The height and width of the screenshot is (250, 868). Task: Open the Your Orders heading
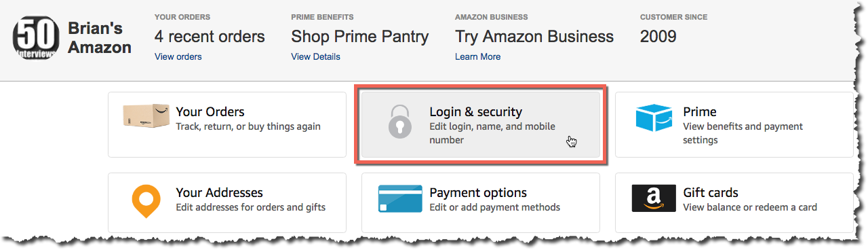click(210, 111)
